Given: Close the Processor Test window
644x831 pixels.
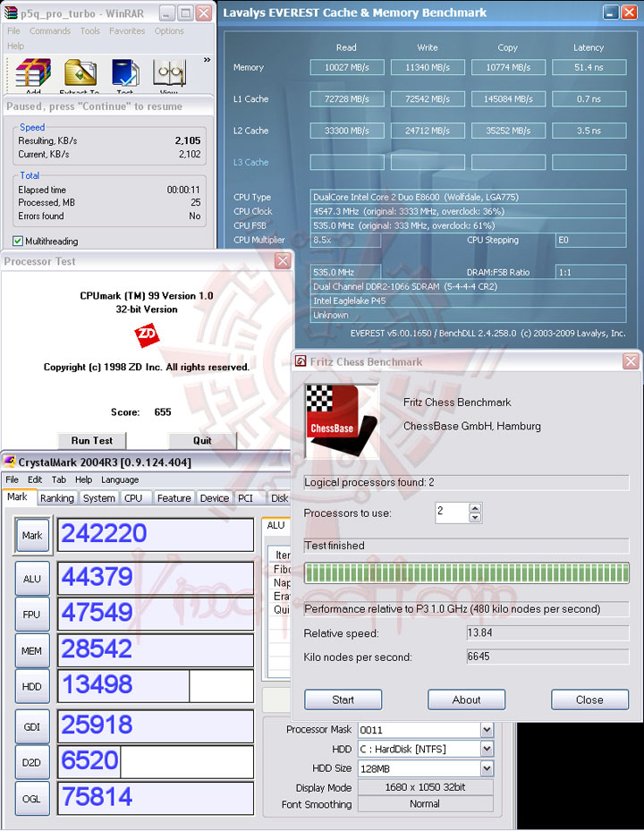Looking at the screenshot, I should tap(283, 260).
